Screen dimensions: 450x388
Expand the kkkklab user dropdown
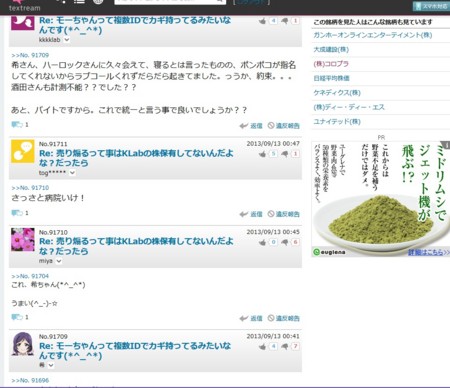coord(67,40)
